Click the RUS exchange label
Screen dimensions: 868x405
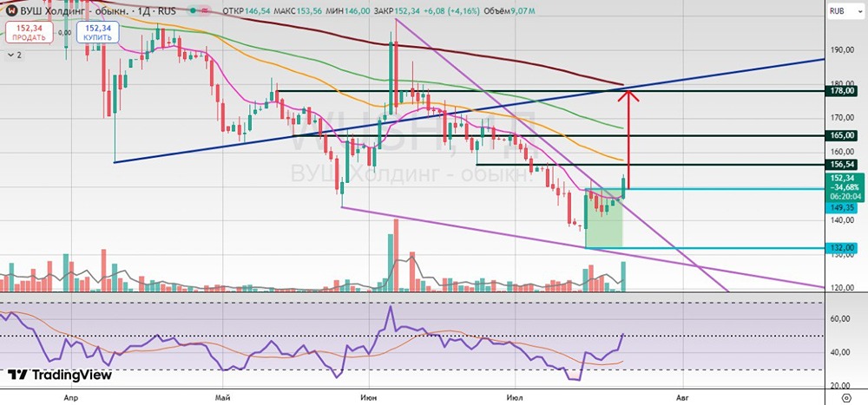tap(167, 11)
